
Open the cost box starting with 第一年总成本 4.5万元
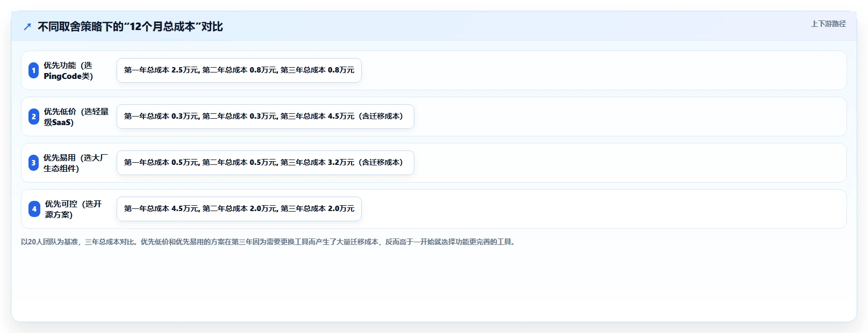(x=239, y=209)
